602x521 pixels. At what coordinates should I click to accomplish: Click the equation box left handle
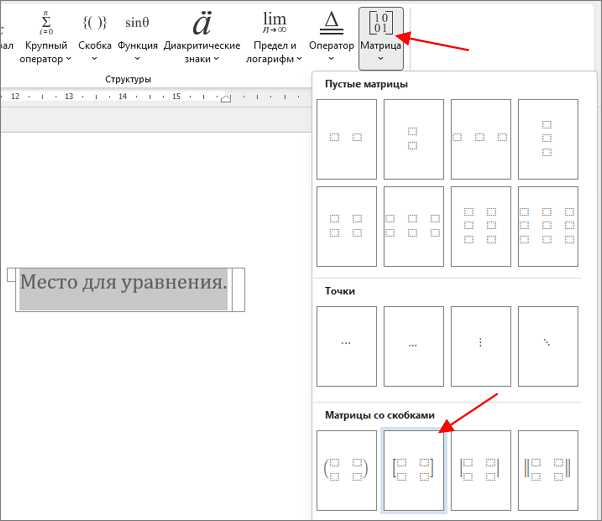click(x=12, y=275)
